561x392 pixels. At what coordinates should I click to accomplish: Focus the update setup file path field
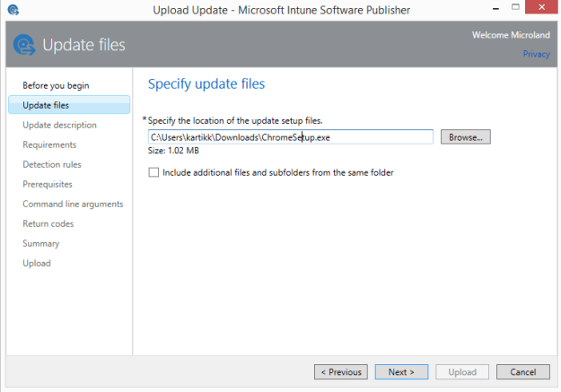point(291,137)
